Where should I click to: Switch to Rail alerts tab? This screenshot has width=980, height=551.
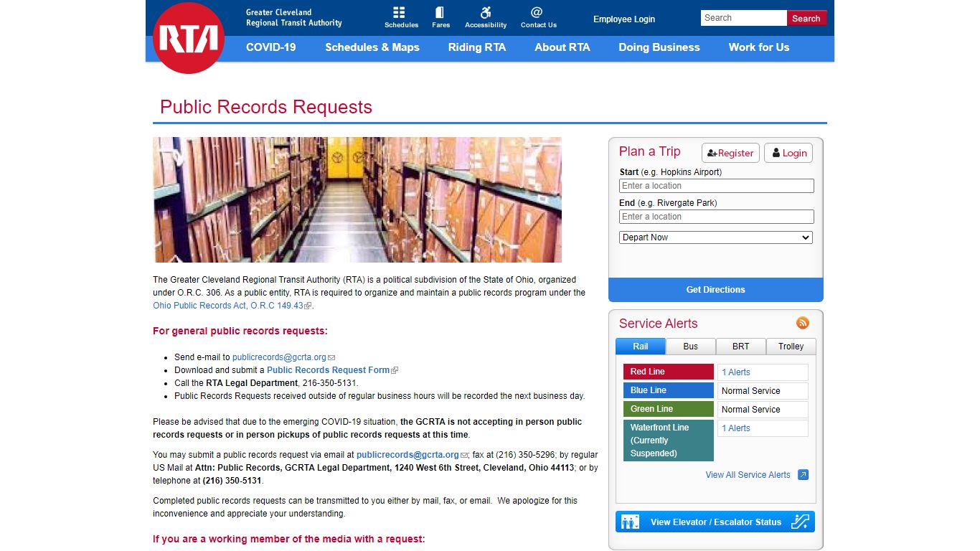(641, 347)
